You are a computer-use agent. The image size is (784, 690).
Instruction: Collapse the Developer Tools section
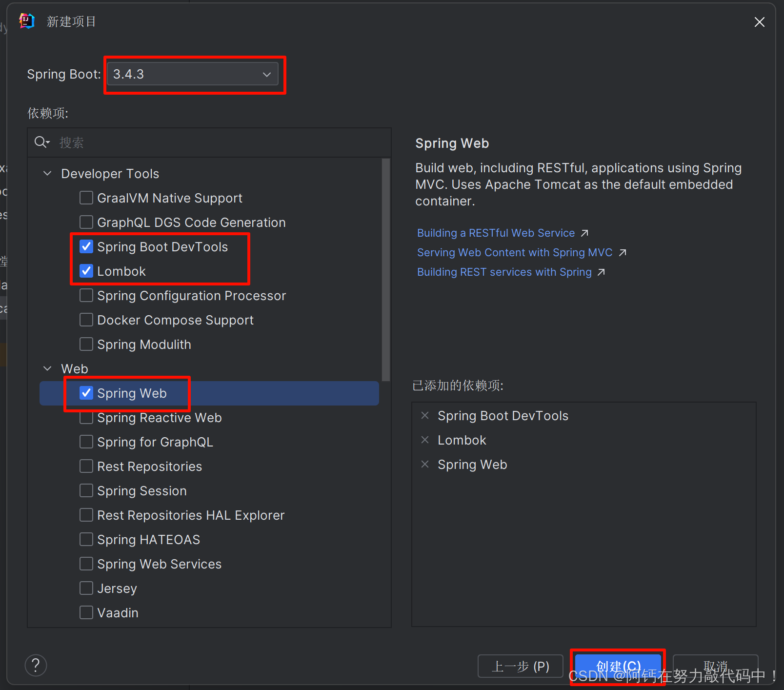point(47,173)
